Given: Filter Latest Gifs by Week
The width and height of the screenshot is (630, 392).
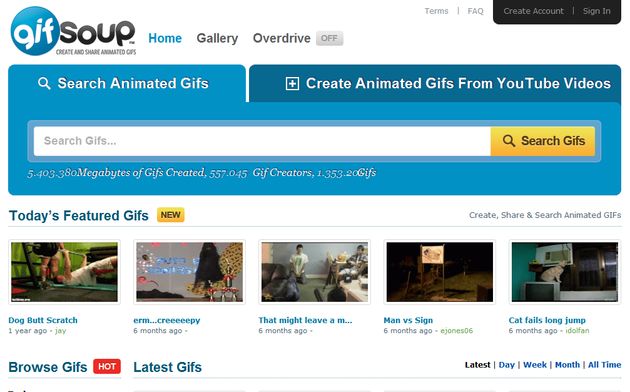Looking at the screenshot, I should 535,365.
